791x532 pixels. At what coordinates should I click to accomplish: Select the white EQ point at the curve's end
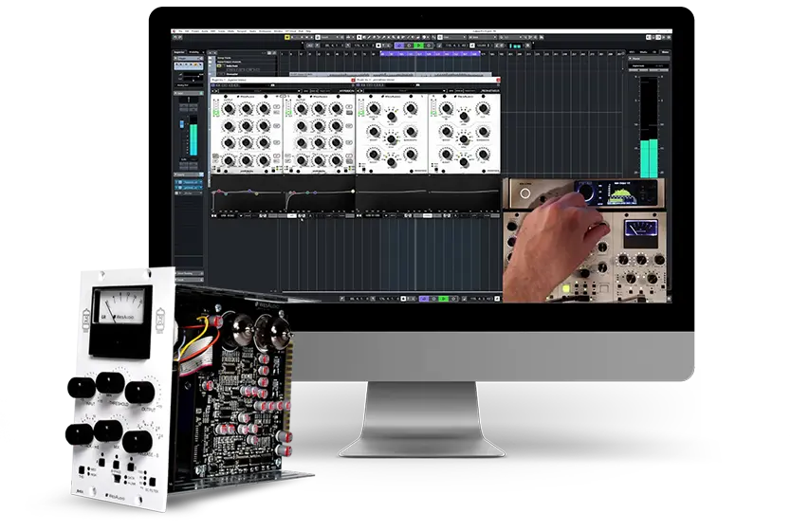pyautogui.click(x=353, y=192)
